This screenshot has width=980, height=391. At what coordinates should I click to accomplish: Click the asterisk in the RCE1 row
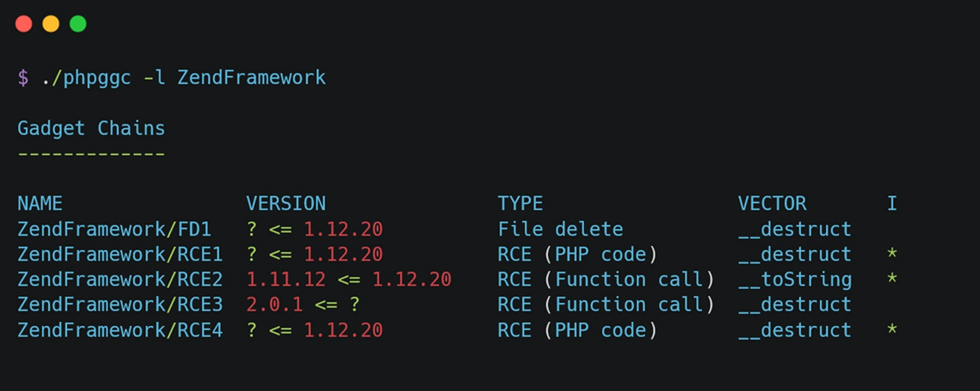pyautogui.click(x=892, y=255)
